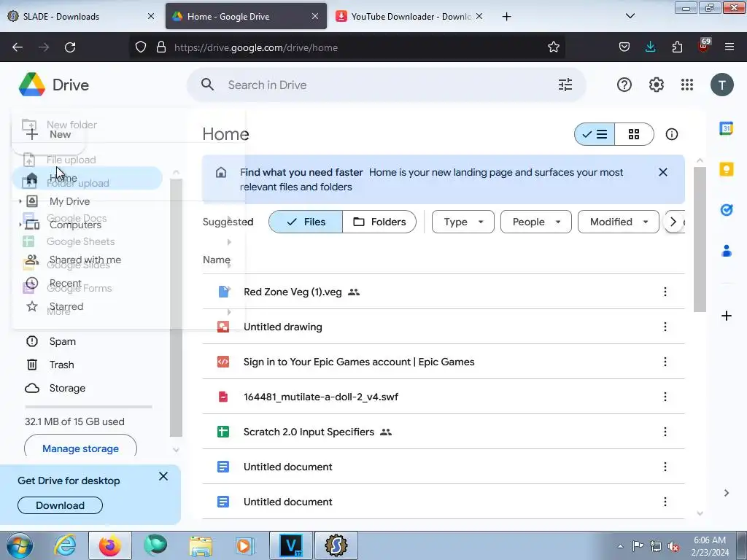This screenshot has width=747, height=560.
Task: Save page to Pocket
Action: pos(624,47)
